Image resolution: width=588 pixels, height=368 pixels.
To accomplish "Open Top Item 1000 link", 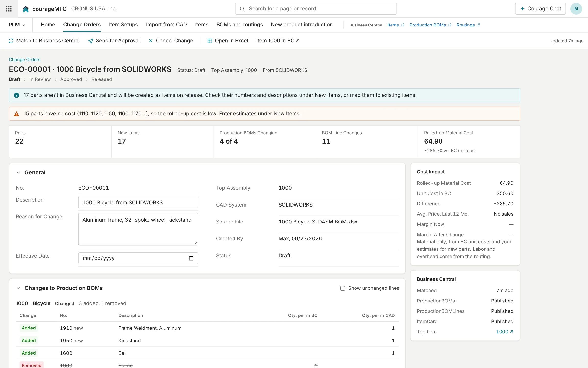I will [504, 332].
